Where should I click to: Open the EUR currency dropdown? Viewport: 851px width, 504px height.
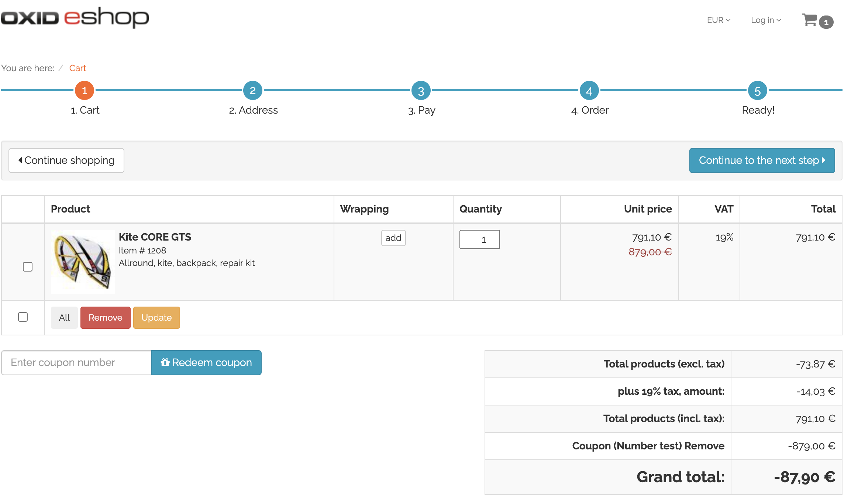(x=718, y=20)
